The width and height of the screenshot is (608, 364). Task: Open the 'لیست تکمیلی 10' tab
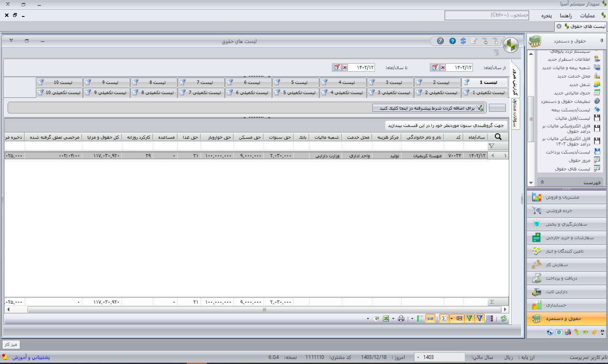coord(60,92)
